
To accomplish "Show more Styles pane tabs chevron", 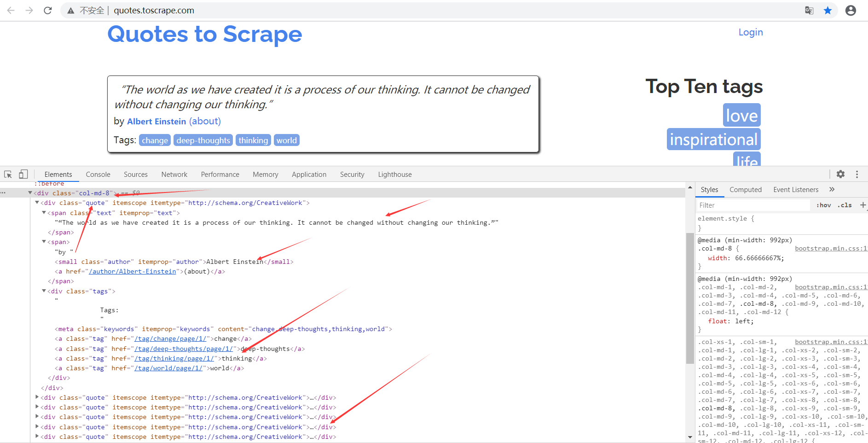I will [832, 189].
